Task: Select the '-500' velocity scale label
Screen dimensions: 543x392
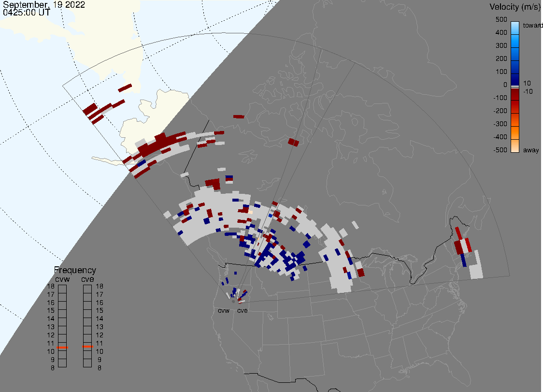Action: click(500, 150)
